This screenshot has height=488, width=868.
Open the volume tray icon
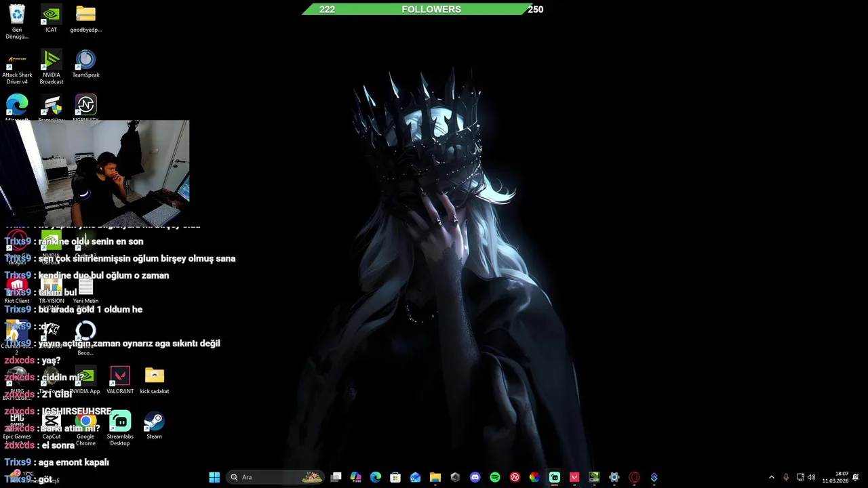[812, 477]
